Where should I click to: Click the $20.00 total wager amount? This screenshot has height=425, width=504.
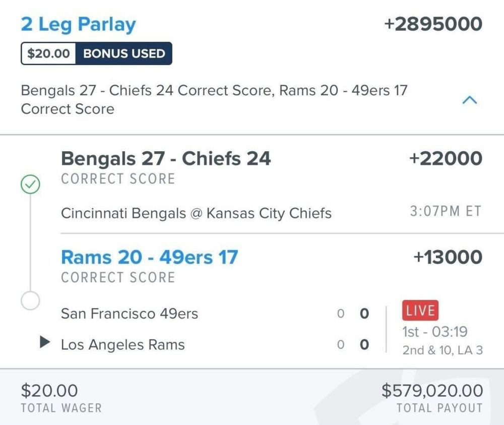49,391
